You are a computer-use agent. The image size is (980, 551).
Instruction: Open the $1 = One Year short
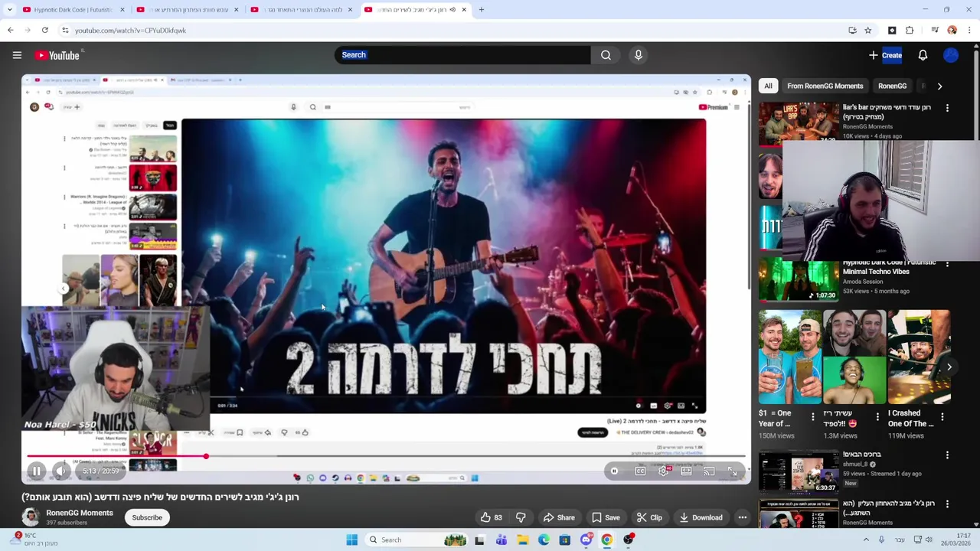790,357
